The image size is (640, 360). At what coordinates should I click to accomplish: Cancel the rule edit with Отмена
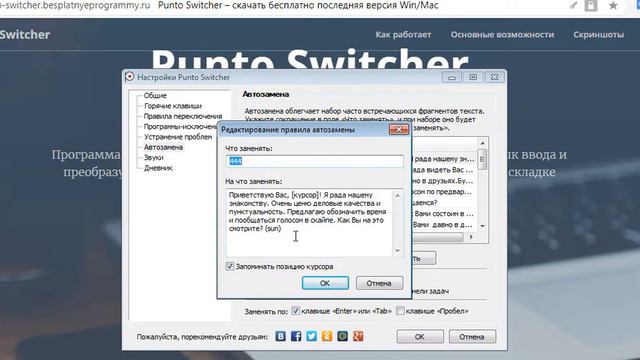pos(379,283)
